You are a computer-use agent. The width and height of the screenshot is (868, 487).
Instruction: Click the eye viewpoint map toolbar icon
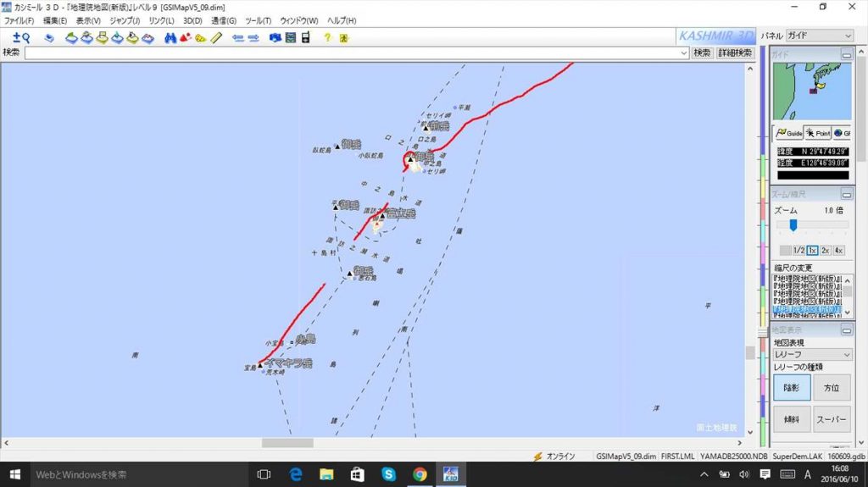(132, 37)
